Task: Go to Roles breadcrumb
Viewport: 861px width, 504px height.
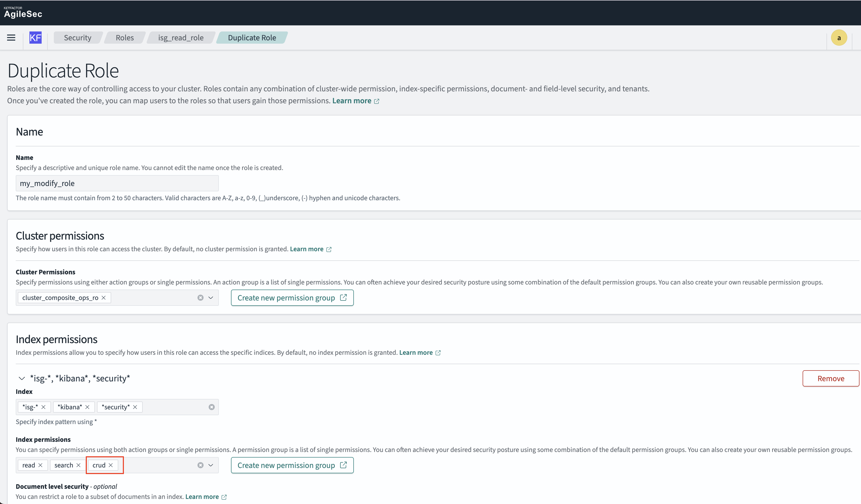Action: [125, 38]
